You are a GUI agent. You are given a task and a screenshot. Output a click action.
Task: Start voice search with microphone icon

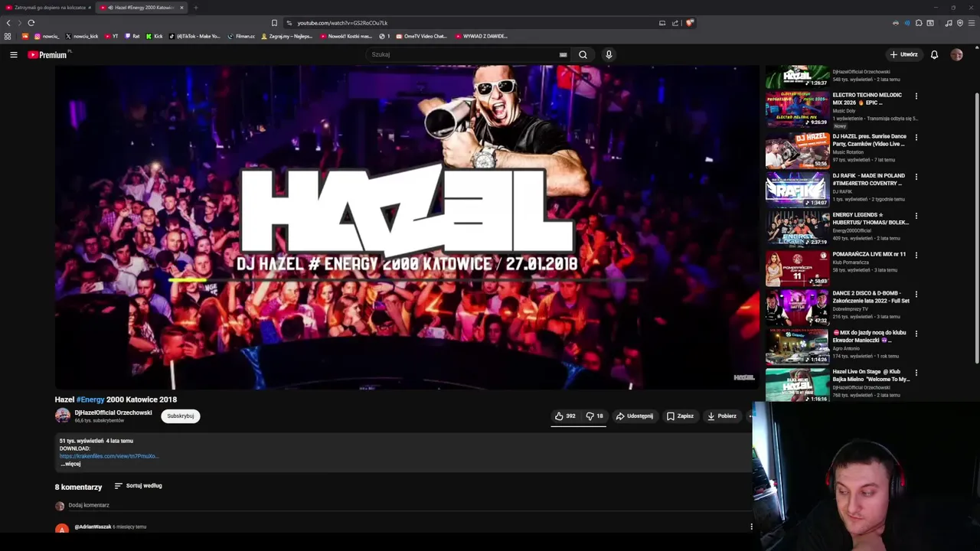[609, 54]
